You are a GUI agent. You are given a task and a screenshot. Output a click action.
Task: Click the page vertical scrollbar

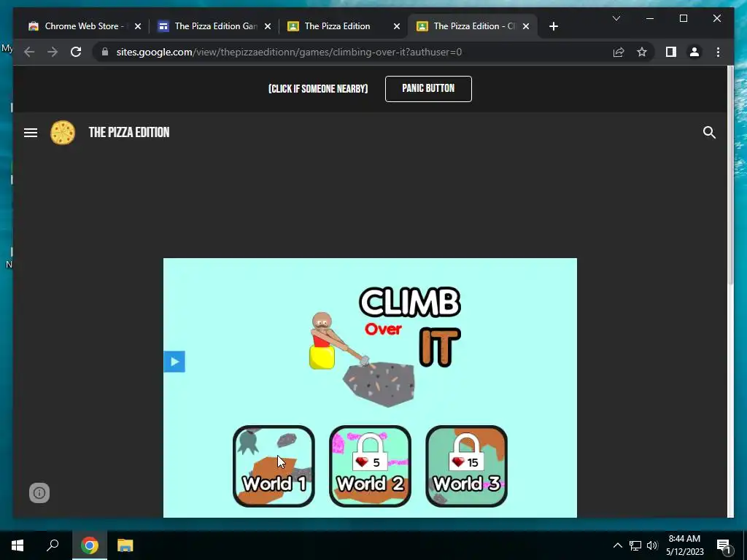point(730,176)
